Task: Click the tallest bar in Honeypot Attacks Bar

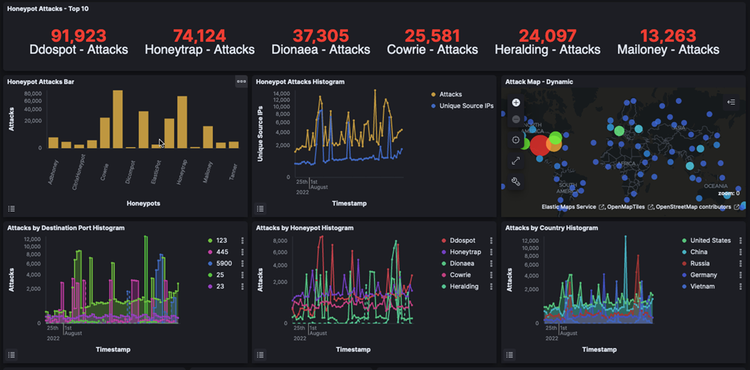Action: (118, 119)
